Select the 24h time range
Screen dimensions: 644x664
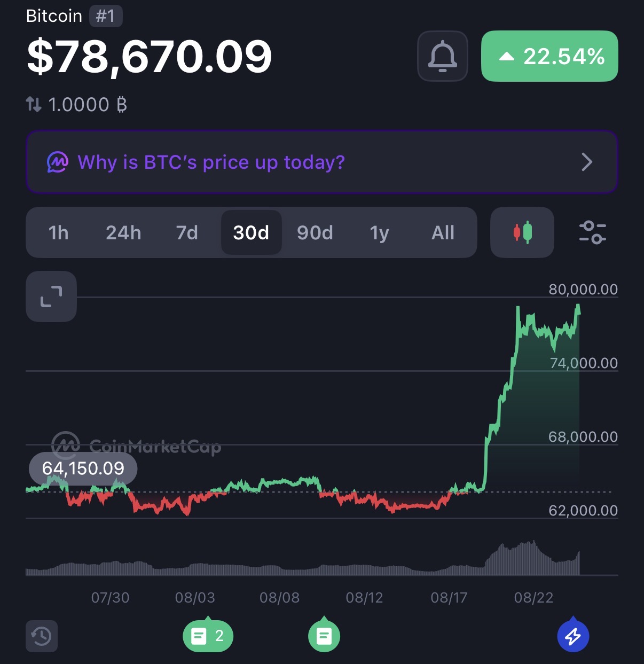123,232
